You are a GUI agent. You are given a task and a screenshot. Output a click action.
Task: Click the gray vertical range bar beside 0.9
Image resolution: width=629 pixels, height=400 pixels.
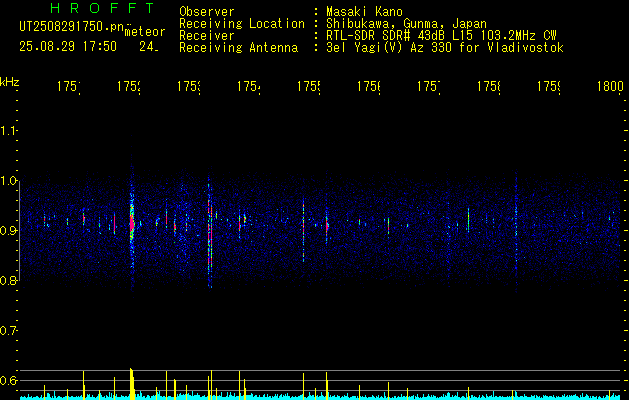point(19,230)
